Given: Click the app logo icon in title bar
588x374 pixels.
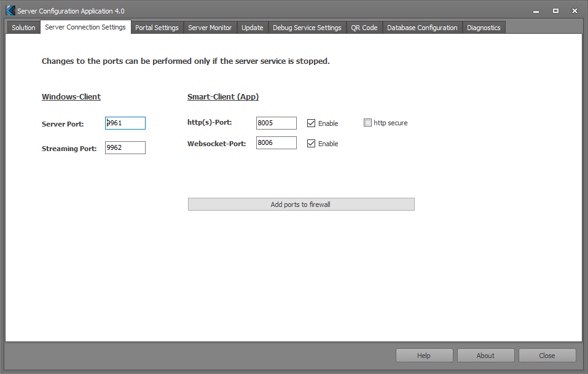Looking at the screenshot, I should 10,11.
